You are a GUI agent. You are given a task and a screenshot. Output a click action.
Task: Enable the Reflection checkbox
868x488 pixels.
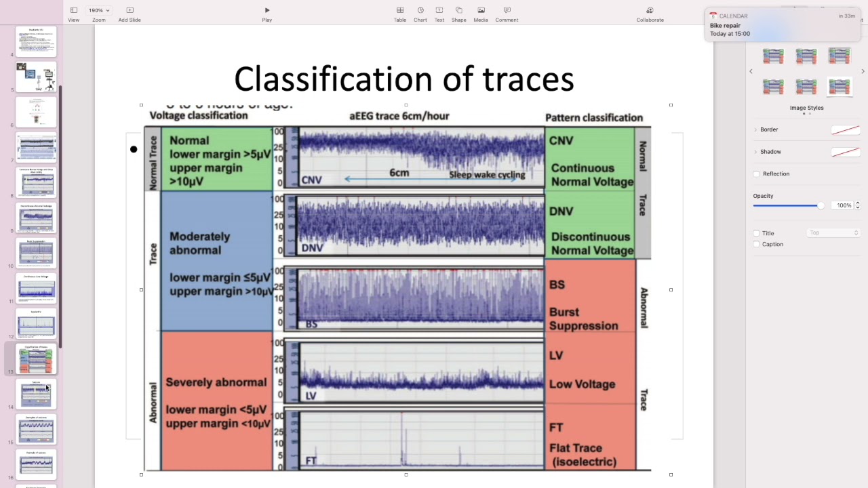[x=757, y=174]
